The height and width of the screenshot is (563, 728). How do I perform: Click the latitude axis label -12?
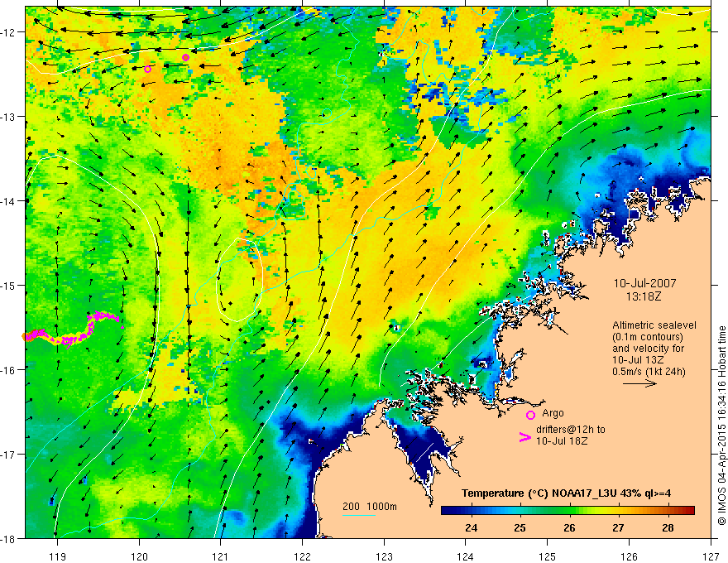pyautogui.click(x=9, y=32)
